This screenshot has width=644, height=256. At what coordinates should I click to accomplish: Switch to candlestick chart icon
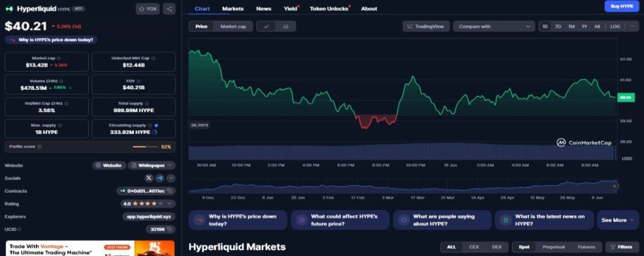click(x=286, y=26)
